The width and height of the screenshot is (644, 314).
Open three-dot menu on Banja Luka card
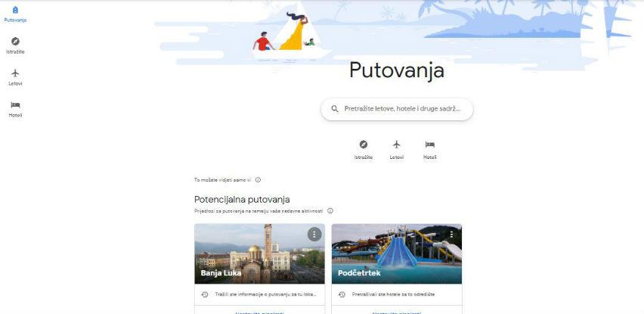point(314,235)
